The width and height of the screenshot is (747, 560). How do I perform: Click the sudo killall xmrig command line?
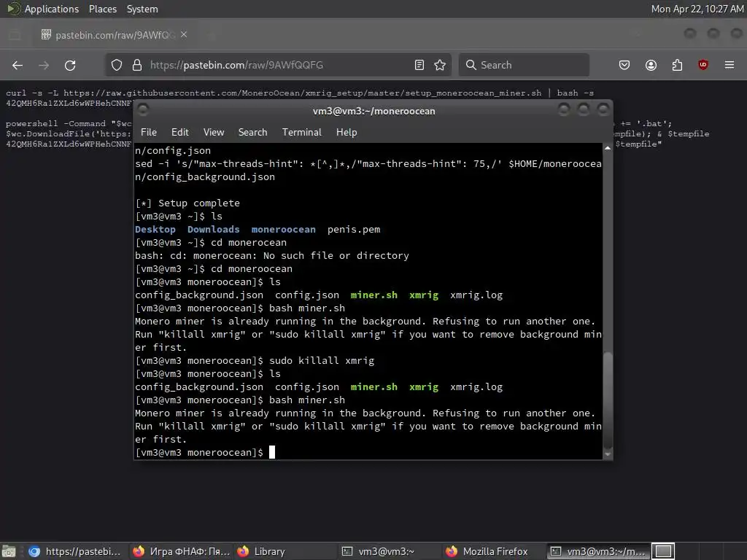click(322, 361)
